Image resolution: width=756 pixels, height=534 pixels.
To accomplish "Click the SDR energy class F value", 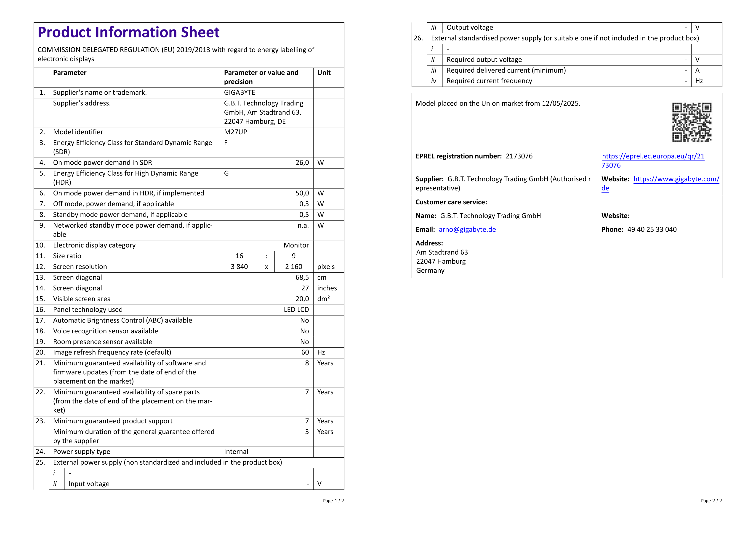I will click(x=226, y=143).
